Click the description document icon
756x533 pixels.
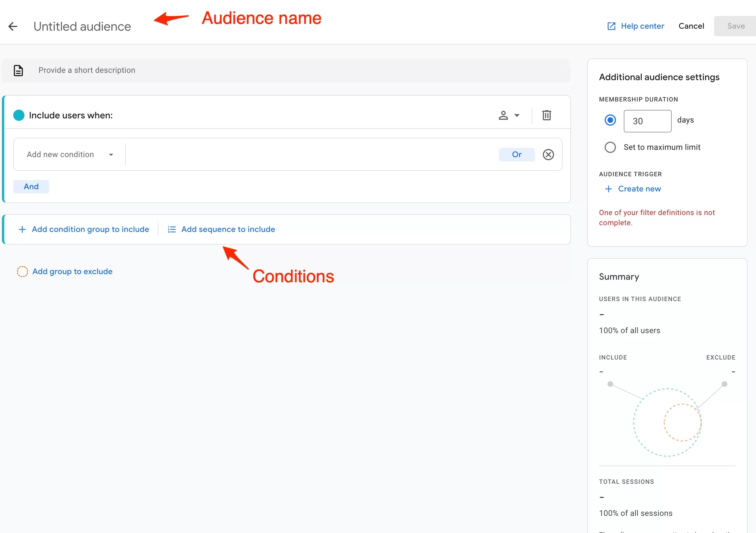(19, 70)
